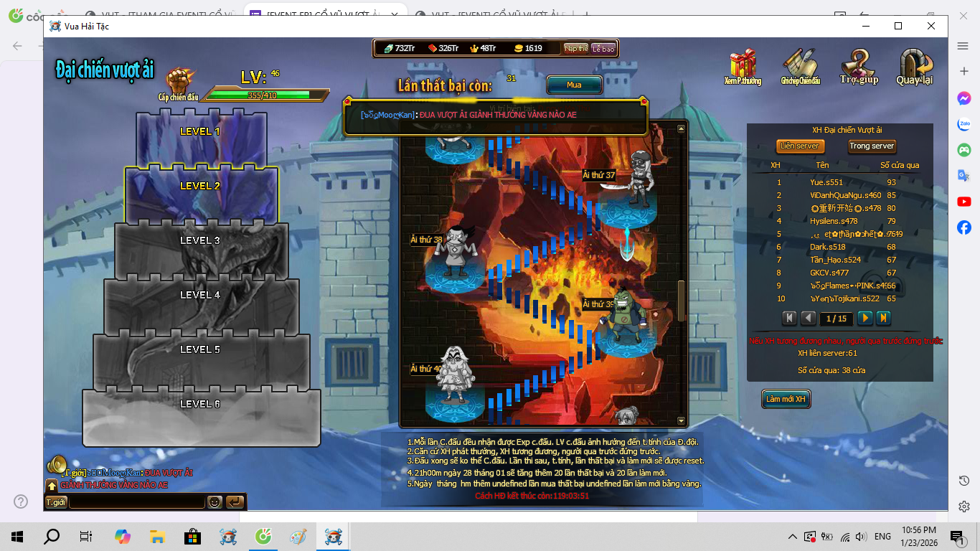Switch to the Liên server ranking tab

pyautogui.click(x=799, y=146)
